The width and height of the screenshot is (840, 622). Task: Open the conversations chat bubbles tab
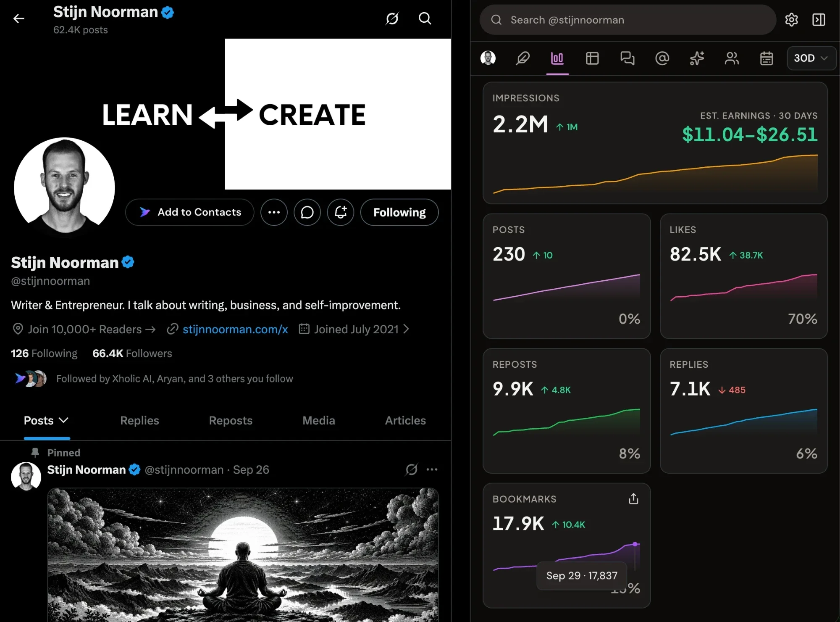(627, 58)
